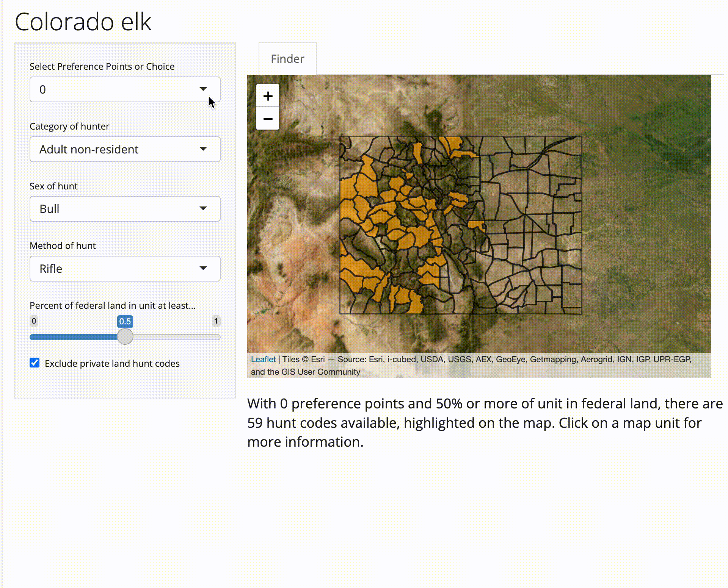Click the Colorado elk page title
The height and width of the screenshot is (588, 728).
[x=83, y=22]
